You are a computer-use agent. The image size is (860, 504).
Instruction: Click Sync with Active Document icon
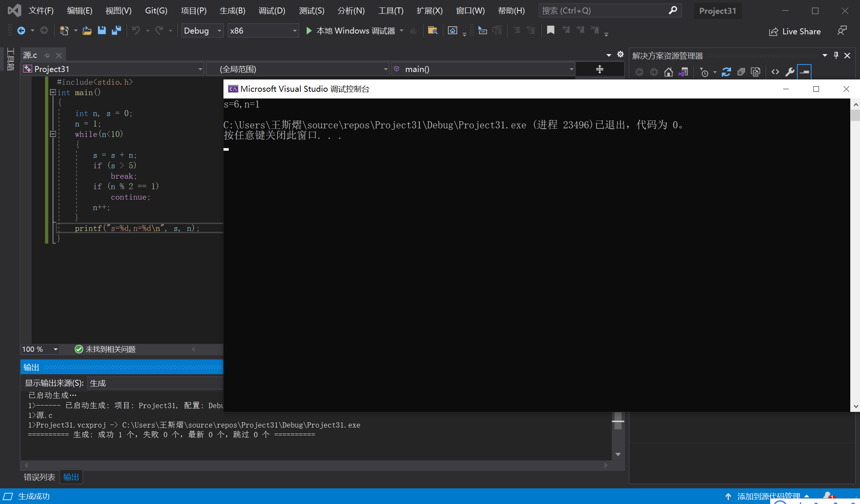[726, 72]
